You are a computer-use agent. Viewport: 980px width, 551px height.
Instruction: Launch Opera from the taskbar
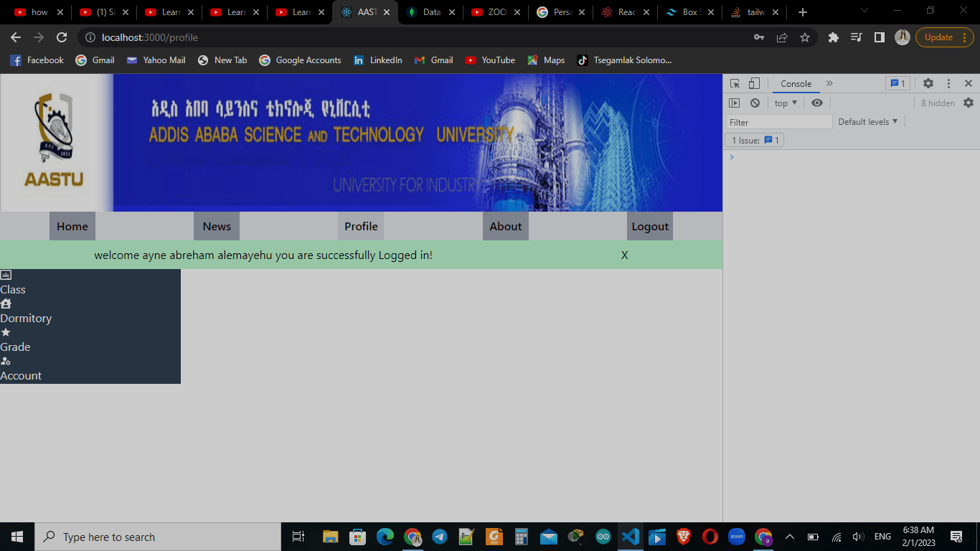[x=710, y=537]
